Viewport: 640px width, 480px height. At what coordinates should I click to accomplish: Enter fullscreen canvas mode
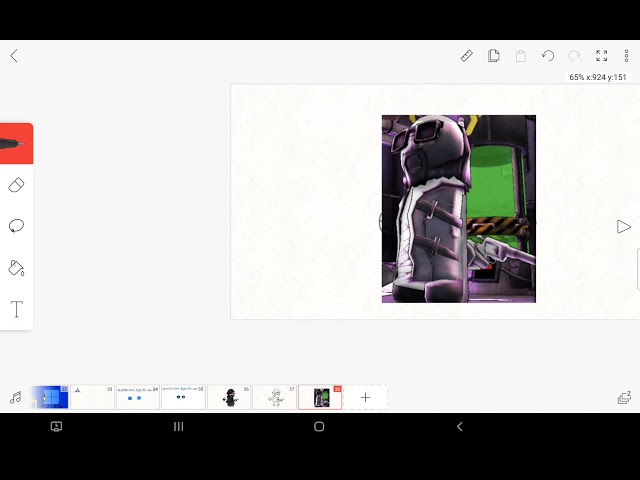602,56
